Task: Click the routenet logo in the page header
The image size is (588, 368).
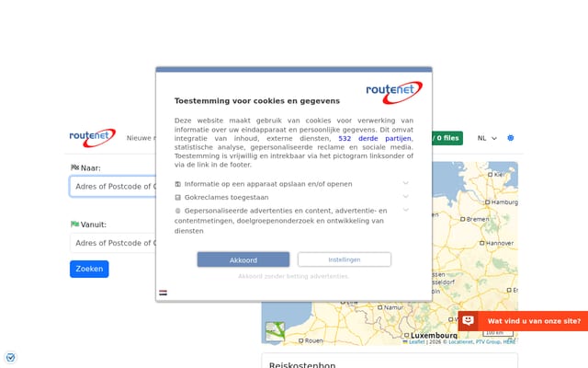Action: 93,138
